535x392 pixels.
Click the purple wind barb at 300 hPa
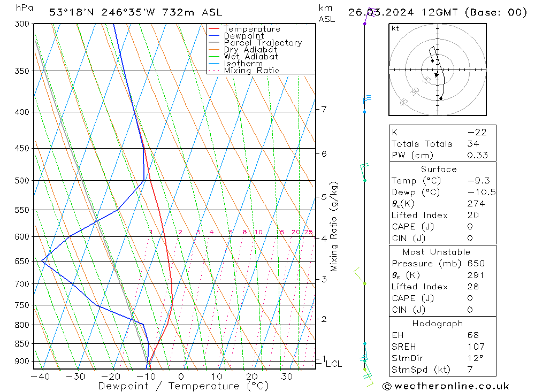click(x=370, y=16)
